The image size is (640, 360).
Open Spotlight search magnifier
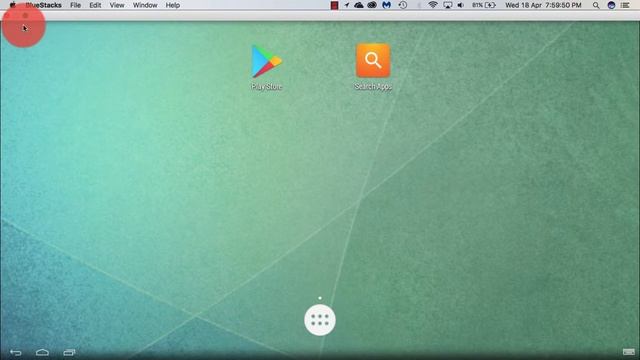point(596,5)
